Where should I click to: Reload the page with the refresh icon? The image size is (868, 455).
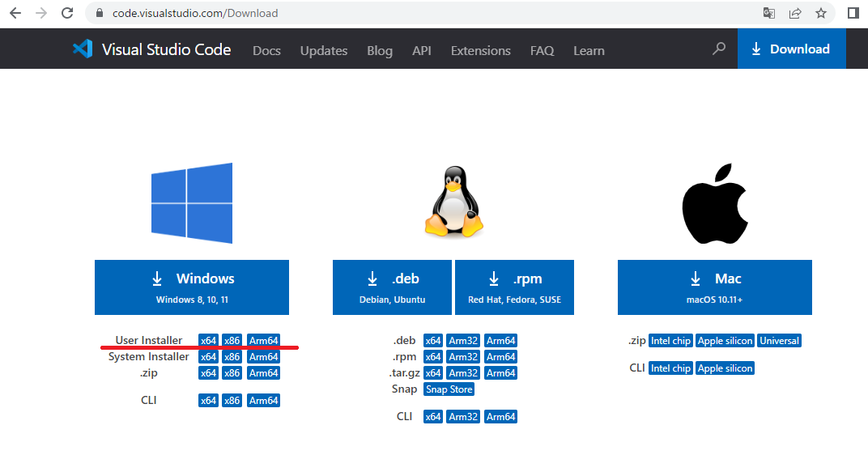click(67, 13)
